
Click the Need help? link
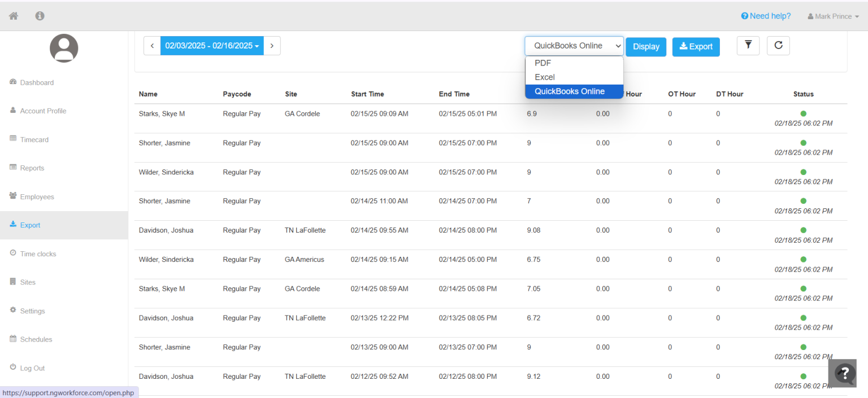click(766, 16)
